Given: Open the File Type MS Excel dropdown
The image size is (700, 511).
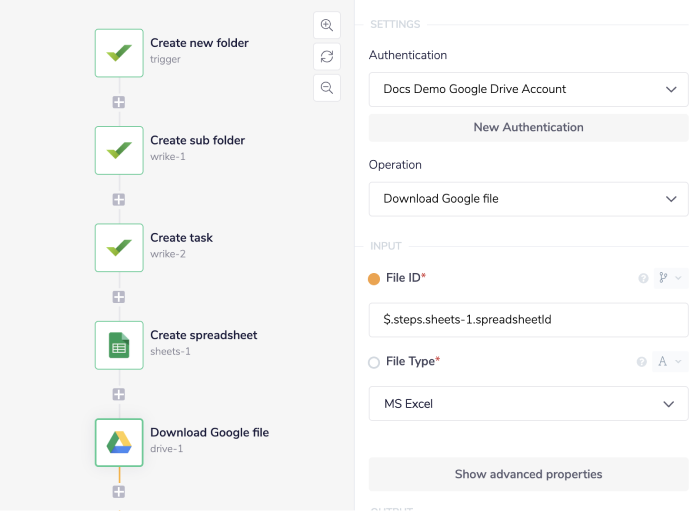Looking at the screenshot, I should [528, 404].
